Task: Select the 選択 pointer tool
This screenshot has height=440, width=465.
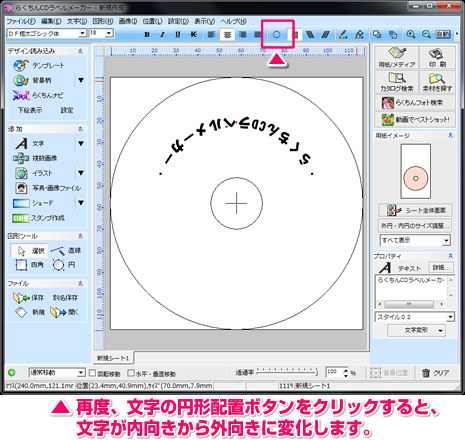Action: pyautogui.click(x=29, y=251)
